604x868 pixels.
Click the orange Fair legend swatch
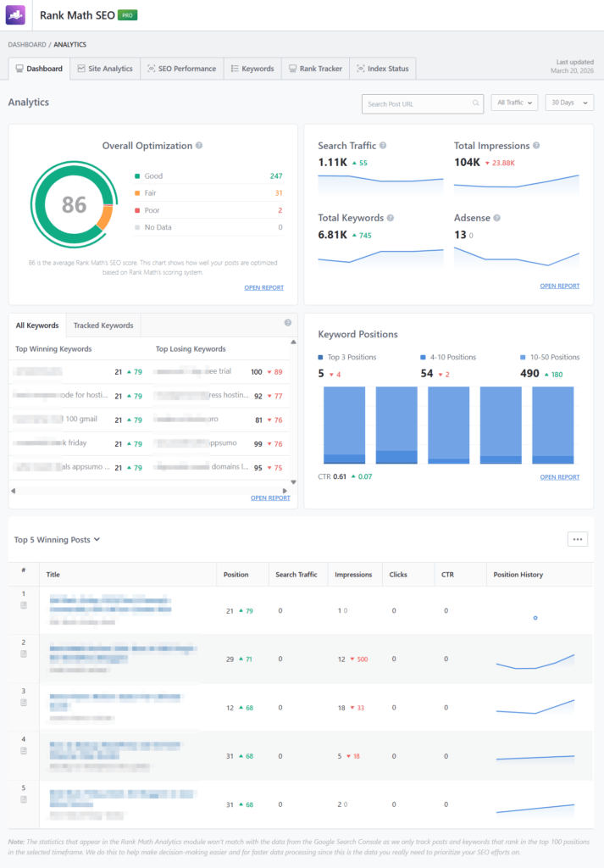[137, 193]
